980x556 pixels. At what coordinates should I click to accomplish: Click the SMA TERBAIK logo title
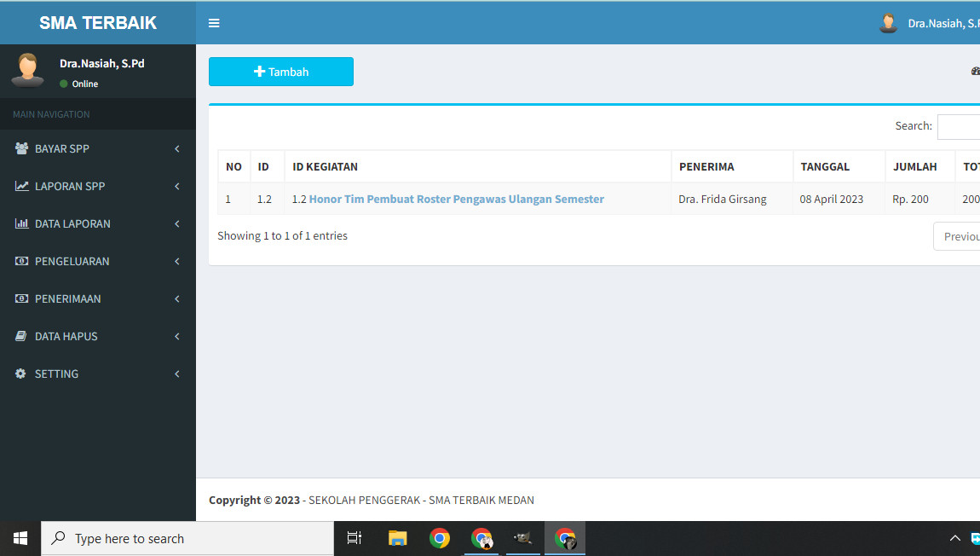pos(98,23)
